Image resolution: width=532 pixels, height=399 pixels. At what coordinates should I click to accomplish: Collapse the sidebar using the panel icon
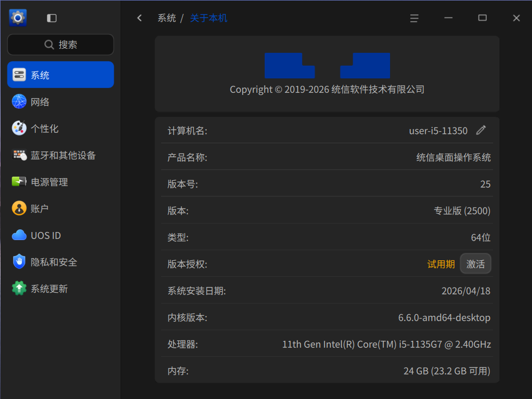coord(51,18)
